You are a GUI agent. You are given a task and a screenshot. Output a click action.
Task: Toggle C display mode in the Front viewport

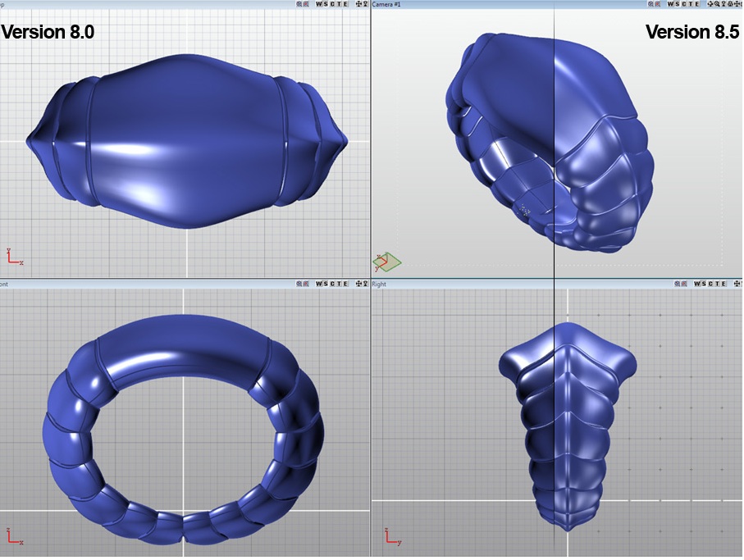pos(332,284)
